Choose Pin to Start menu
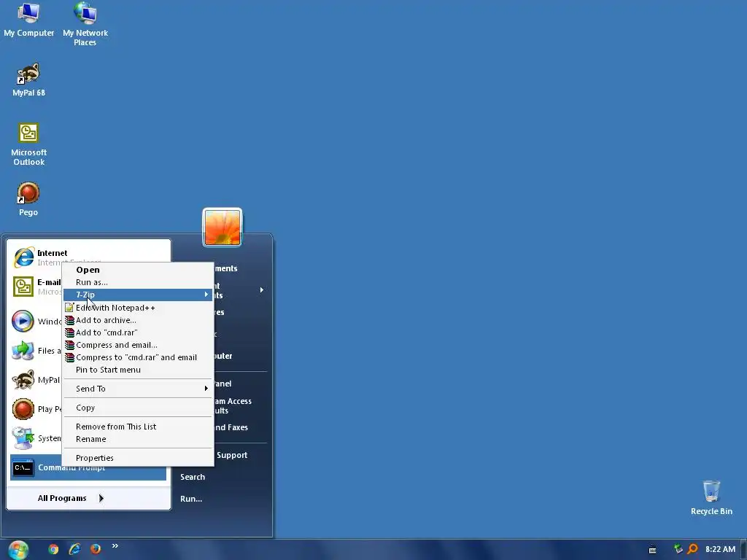 point(138,370)
